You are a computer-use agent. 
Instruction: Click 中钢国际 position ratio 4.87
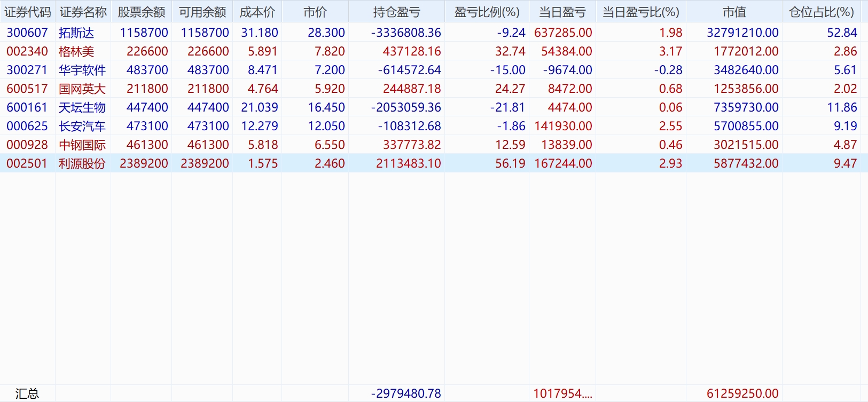coord(845,145)
